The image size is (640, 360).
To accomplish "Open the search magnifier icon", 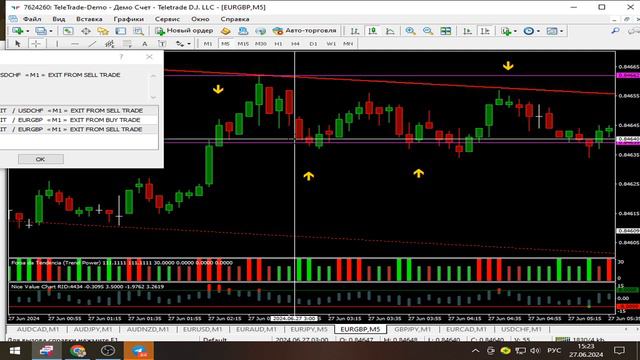I will pyautogui.click(x=615, y=31).
